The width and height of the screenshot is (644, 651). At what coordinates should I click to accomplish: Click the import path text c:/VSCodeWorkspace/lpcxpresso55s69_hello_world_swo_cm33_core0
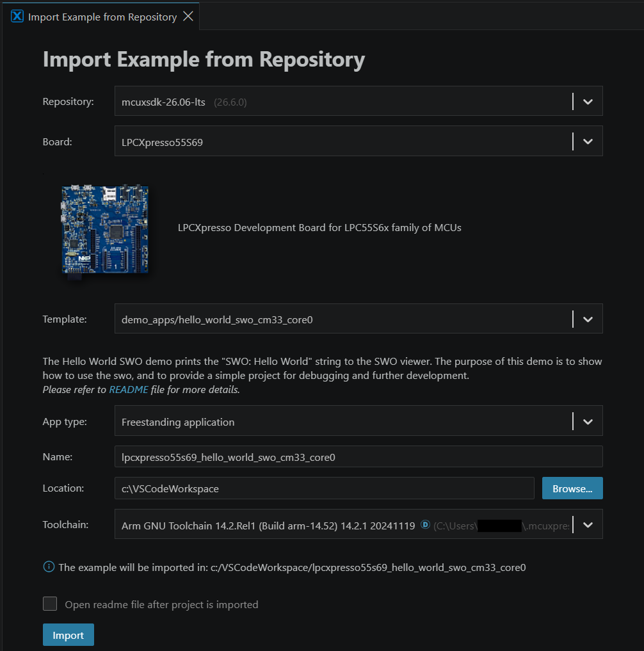click(368, 568)
